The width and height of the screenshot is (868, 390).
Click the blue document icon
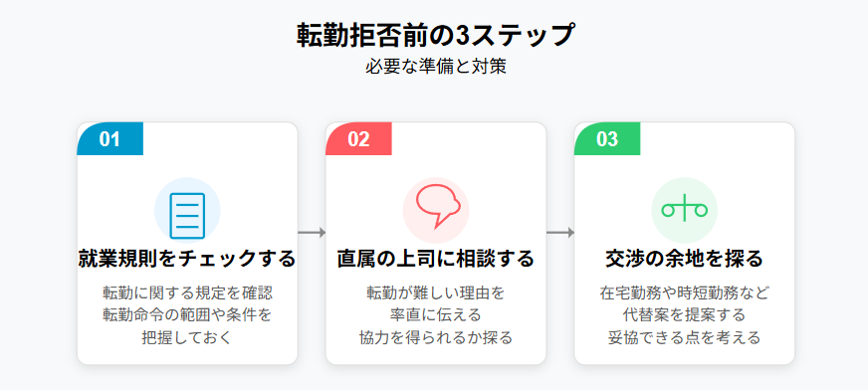(x=187, y=216)
